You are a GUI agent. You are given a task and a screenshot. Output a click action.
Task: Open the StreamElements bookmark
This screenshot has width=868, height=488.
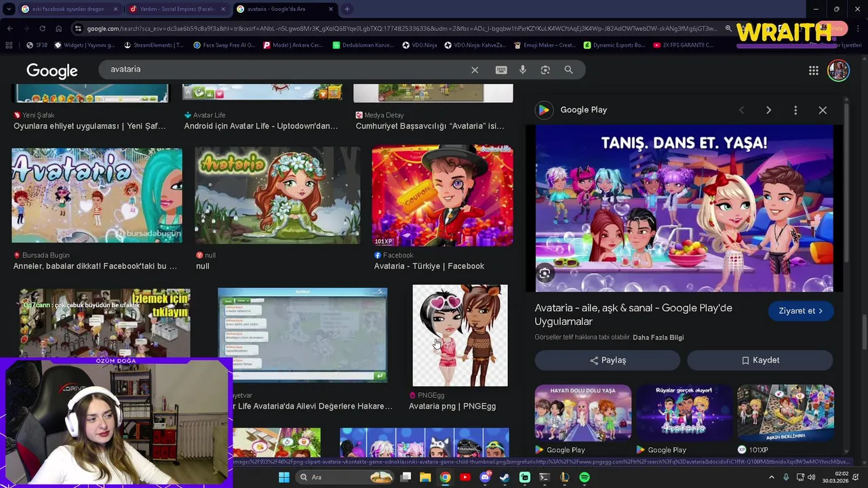pos(153,45)
